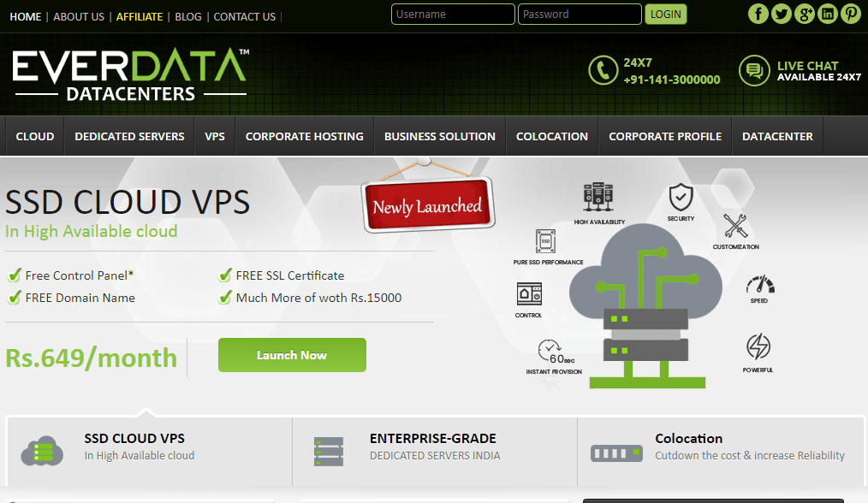Focus the Username input field
Viewport: 868px width, 503px height.
coord(453,15)
